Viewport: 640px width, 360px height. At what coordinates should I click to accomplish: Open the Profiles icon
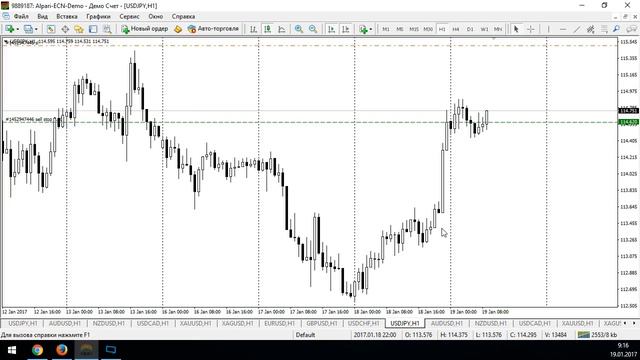click(x=28, y=29)
